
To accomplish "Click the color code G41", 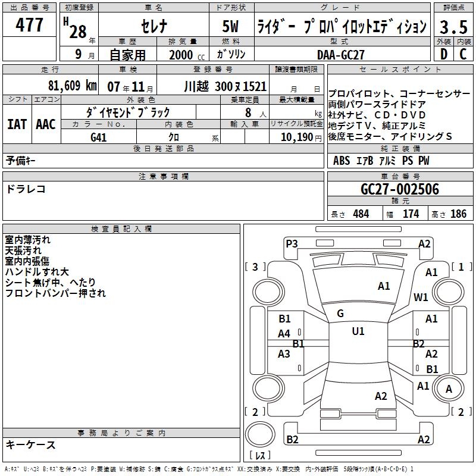I will tap(99, 137).
